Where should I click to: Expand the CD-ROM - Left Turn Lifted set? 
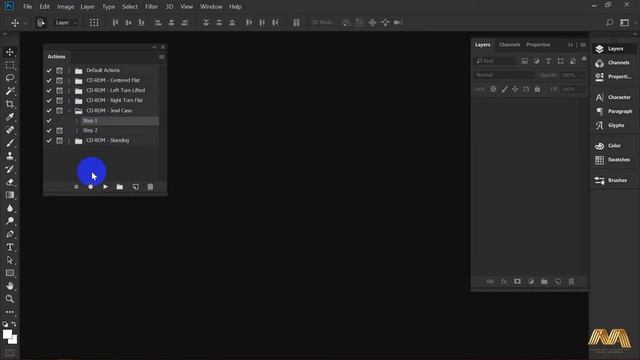(x=69, y=91)
